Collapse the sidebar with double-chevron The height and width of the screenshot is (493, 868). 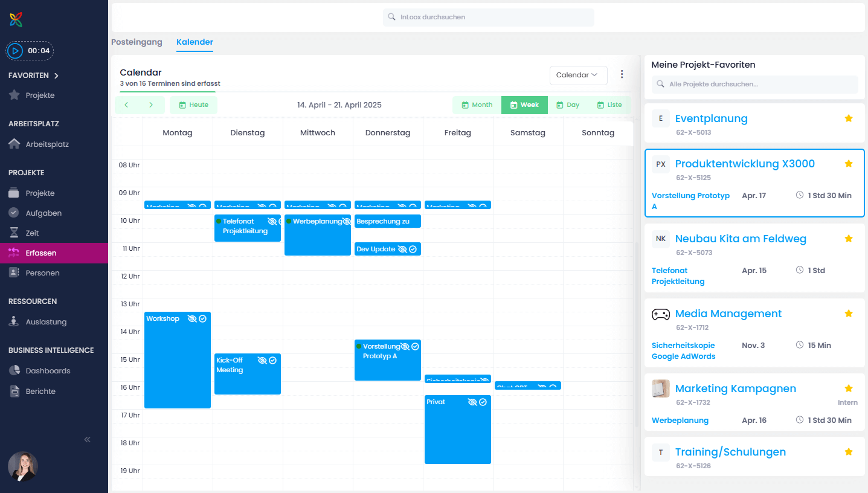tap(88, 440)
